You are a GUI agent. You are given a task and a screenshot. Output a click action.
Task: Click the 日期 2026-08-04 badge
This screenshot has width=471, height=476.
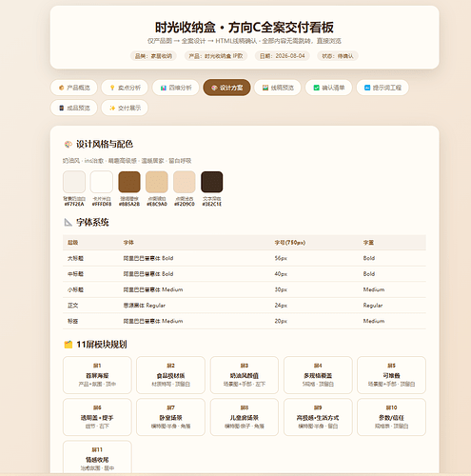[x=283, y=56]
